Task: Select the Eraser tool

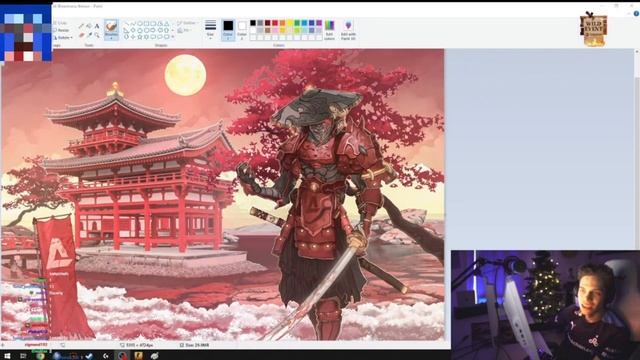Action: click(81, 35)
